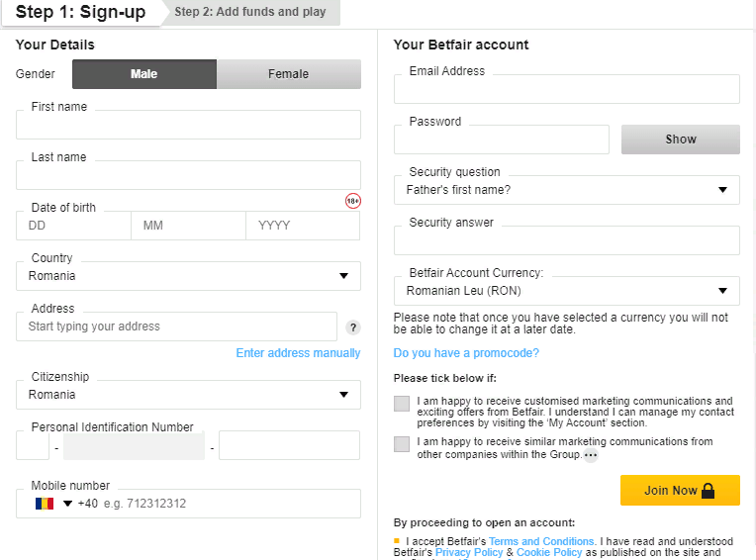This screenshot has height=560, width=756.
Task: Switch to Step 2: Add funds and play
Action: point(250,12)
